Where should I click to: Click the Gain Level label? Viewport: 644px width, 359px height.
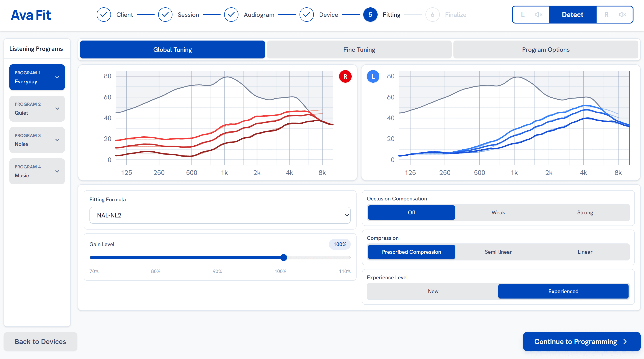[102, 244]
